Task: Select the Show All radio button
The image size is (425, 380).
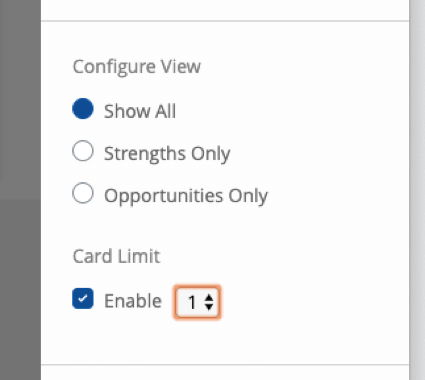Action: click(83, 109)
